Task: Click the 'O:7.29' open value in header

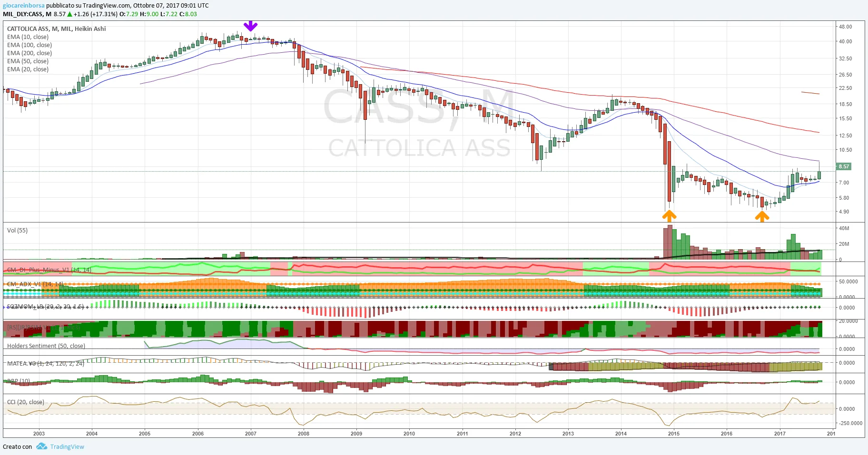Action: click(128, 14)
